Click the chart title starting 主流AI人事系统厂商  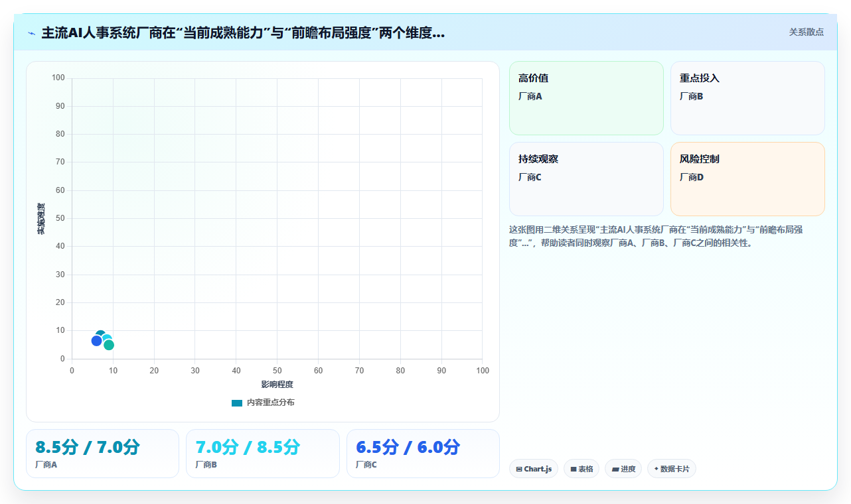pyautogui.click(x=243, y=33)
